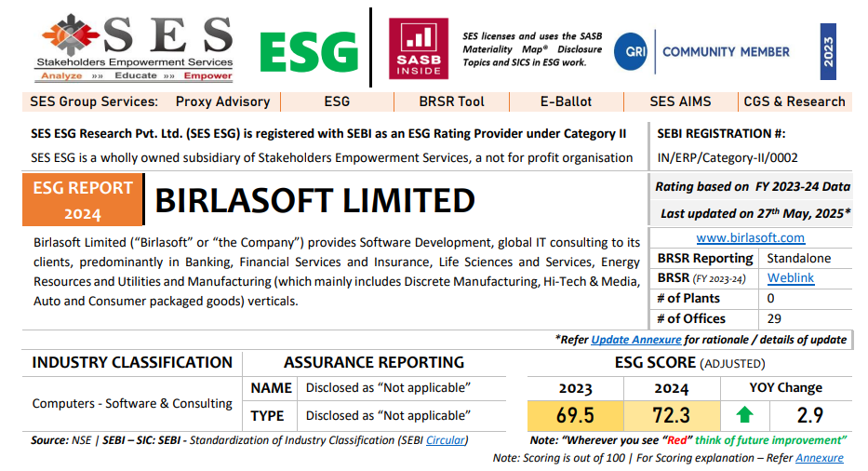Click 'Computers - Software & Consulting' classification
The width and height of the screenshot is (868, 471).
tap(132, 403)
